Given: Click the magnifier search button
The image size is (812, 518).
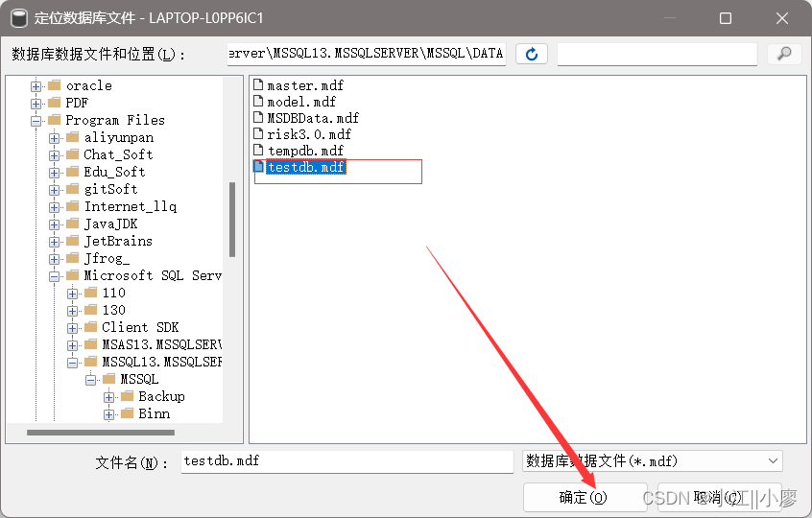Looking at the screenshot, I should coord(784,54).
